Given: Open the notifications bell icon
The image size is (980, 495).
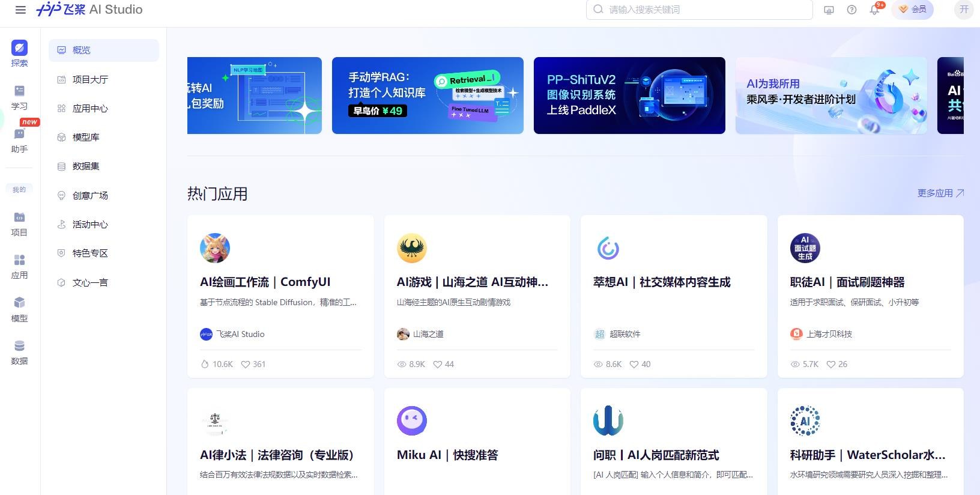Looking at the screenshot, I should click(x=874, y=10).
